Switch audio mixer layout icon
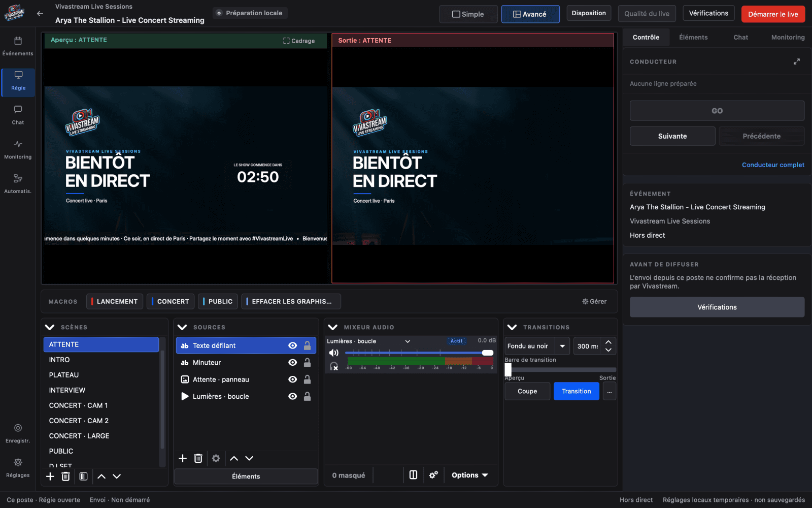The image size is (812, 508). [x=413, y=475]
